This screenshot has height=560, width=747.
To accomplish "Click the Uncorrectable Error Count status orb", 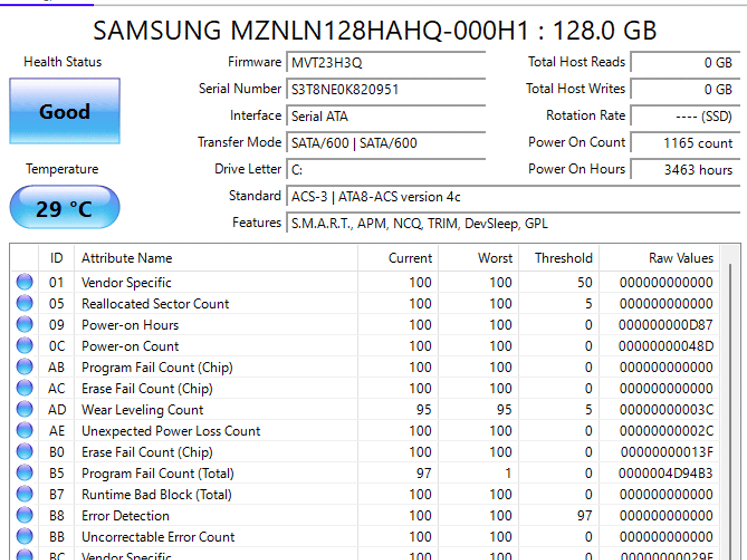I will coord(25,536).
